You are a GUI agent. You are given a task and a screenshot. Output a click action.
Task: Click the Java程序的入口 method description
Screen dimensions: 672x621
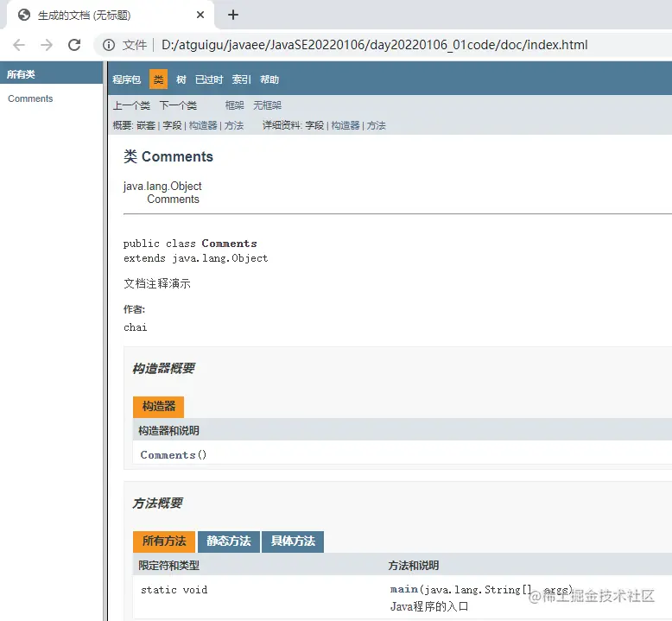[x=429, y=606]
